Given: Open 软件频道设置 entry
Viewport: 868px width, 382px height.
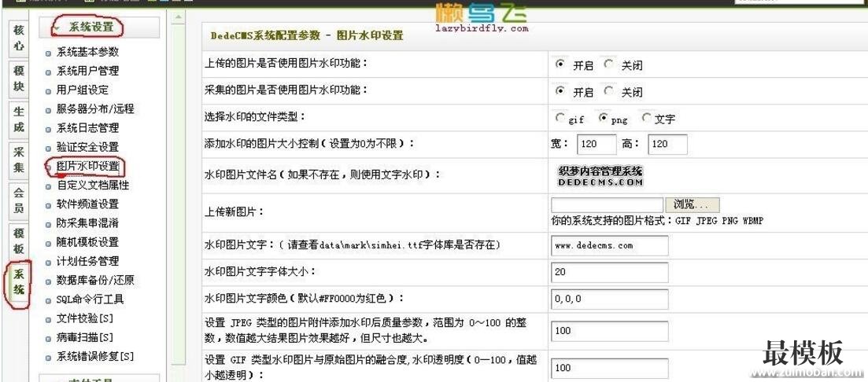Looking at the screenshot, I should point(87,204).
